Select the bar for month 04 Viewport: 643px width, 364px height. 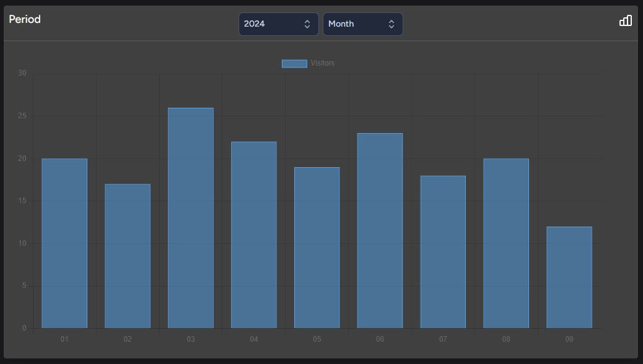254,235
